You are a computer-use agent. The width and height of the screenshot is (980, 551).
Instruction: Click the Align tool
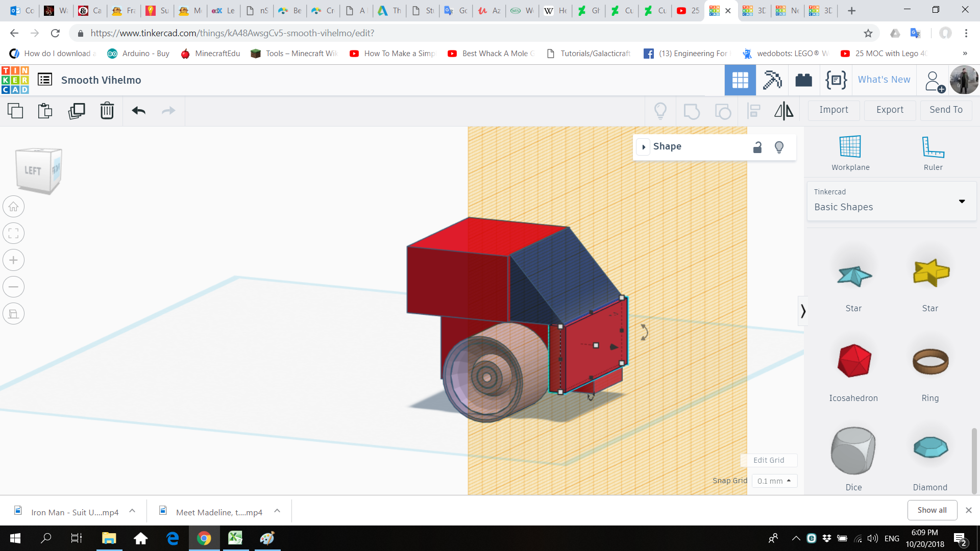(754, 111)
